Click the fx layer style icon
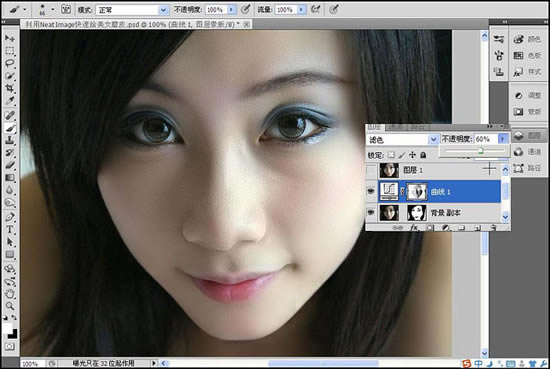 tap(415, 228)
